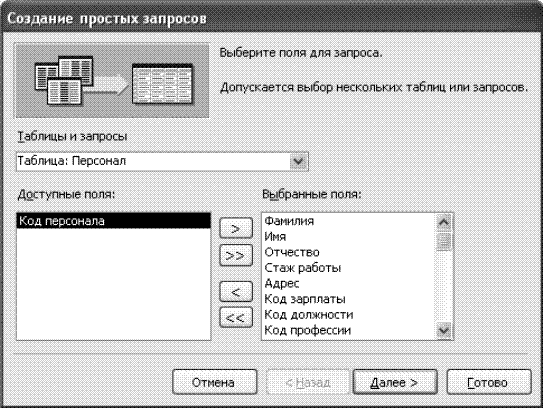This screenshot has width=544, height=409.
Task: Remove one field with the < button
Action: click(x=236, y=291)
